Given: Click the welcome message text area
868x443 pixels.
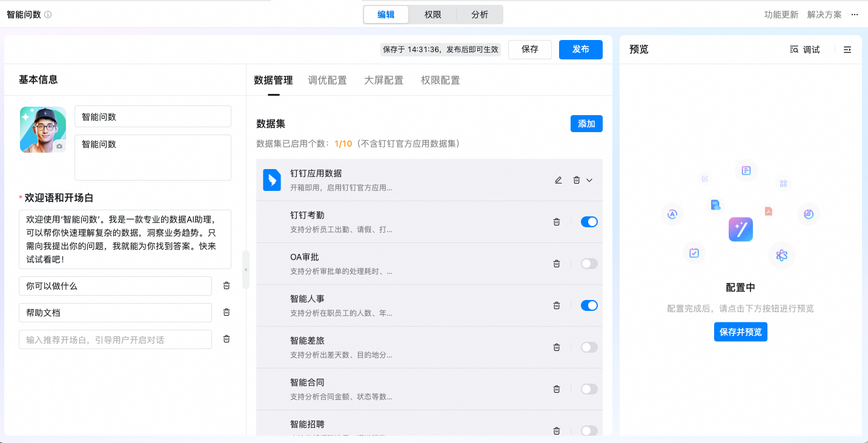Looking at the screenshot, I should coord(125,239).
